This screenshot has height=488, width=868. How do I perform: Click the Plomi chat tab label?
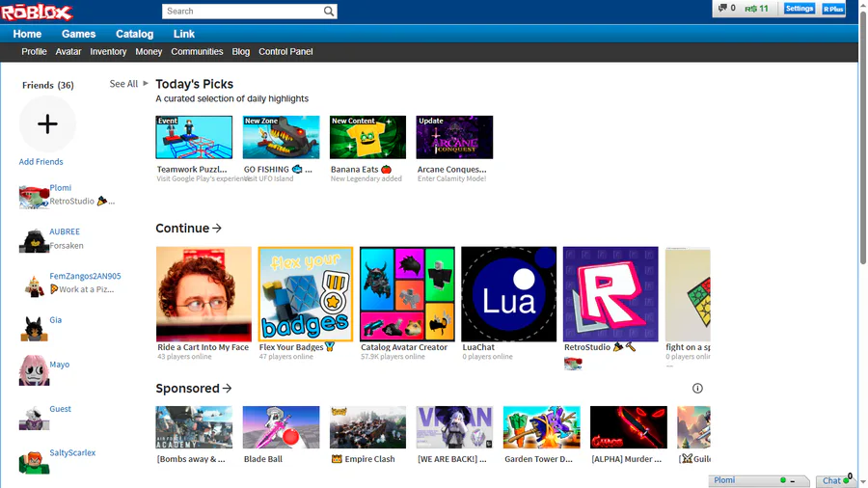coord(724,479)
